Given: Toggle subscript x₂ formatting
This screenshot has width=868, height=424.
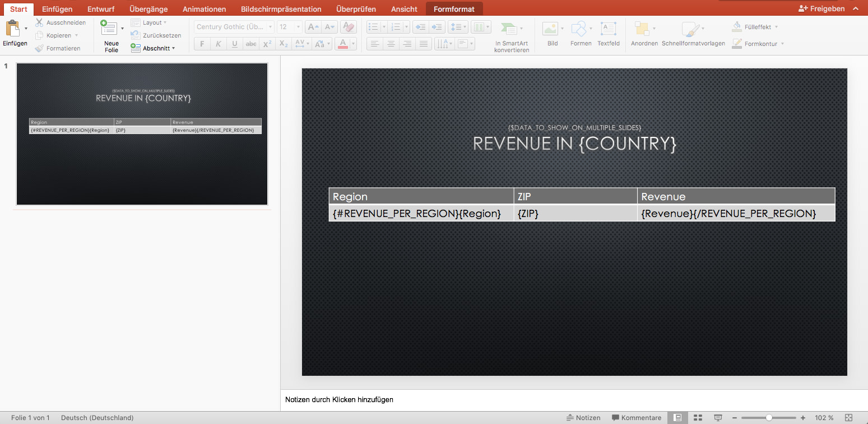Looking at the screenshot, I should coord(284,44).
